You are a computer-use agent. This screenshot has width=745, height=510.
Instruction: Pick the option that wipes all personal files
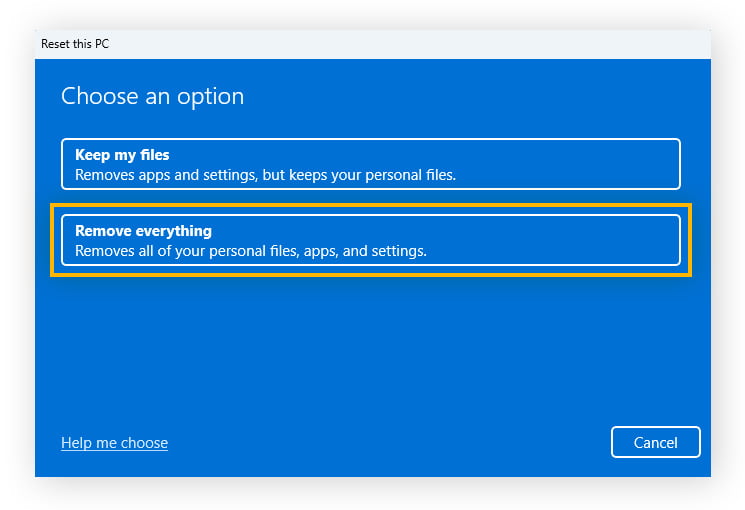[370, 240]
